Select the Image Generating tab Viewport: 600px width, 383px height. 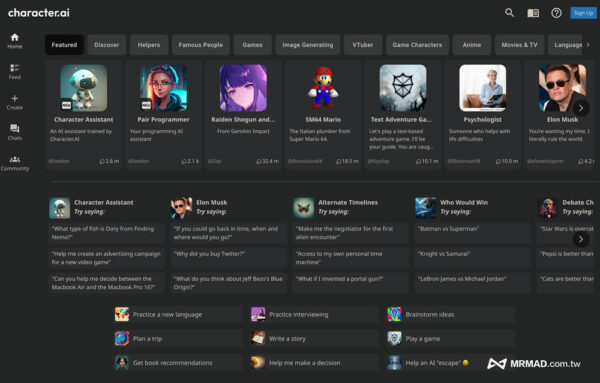308,45
